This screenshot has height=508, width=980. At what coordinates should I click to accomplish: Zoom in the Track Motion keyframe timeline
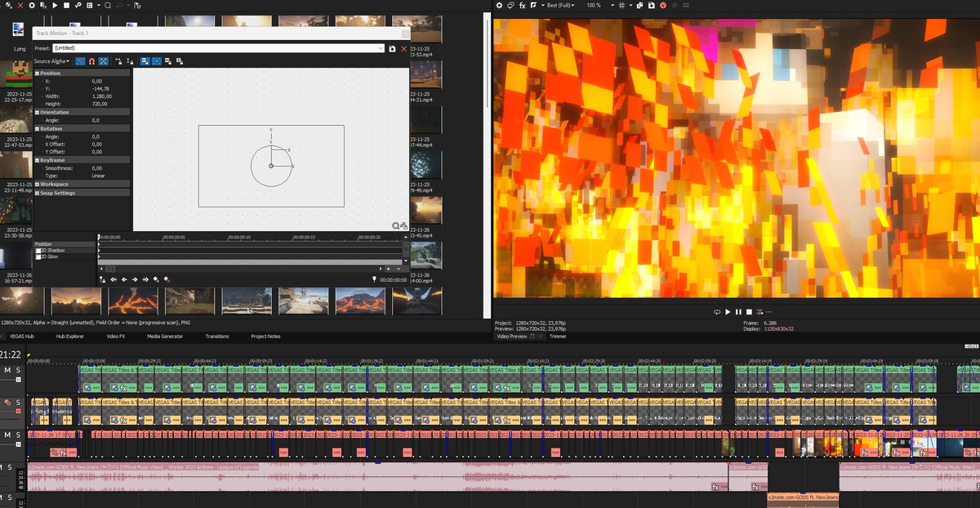tap(388, 269)
